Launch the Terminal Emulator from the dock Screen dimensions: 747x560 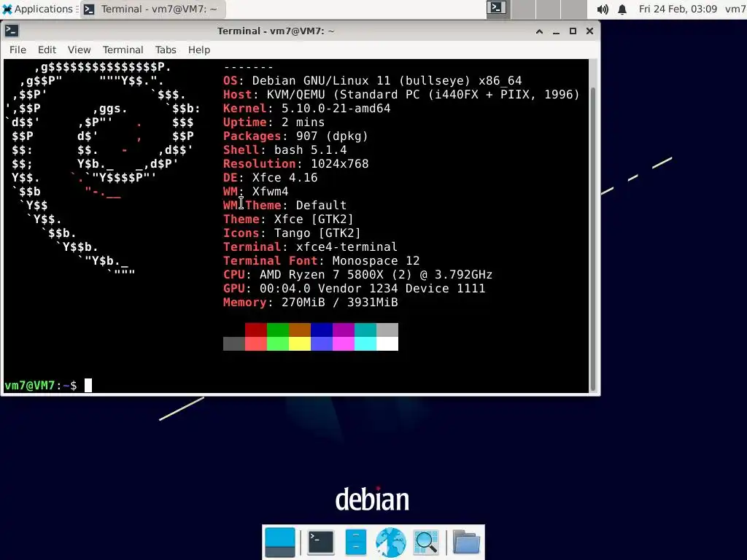click(x=321, y=542)
